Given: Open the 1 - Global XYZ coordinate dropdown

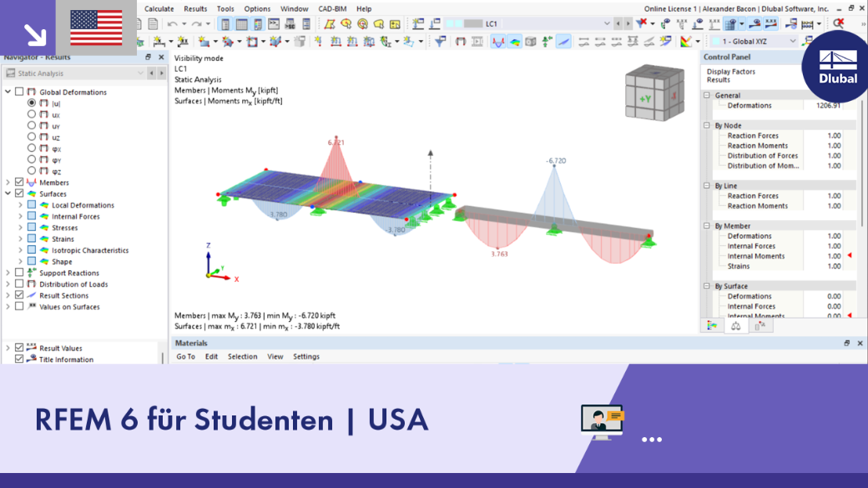Looking at the screenshot, I should (754, 42).
